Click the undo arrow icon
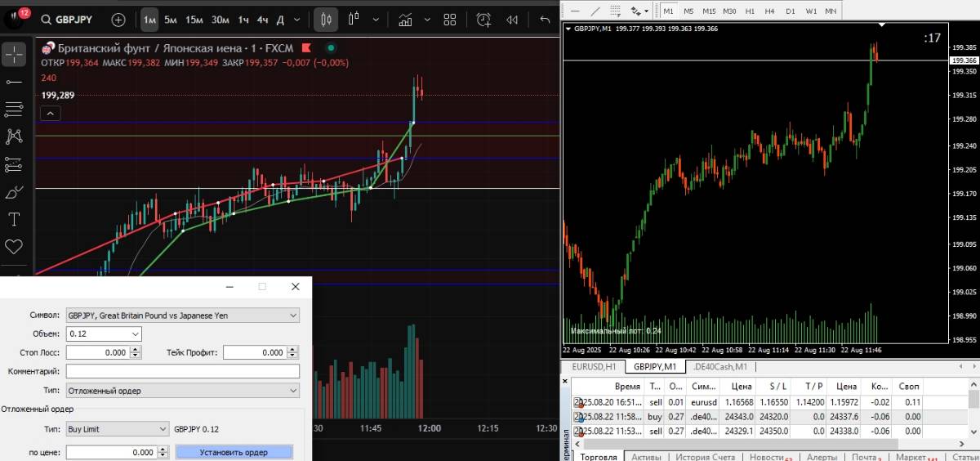The image size is (980, 461). [545, 19]
